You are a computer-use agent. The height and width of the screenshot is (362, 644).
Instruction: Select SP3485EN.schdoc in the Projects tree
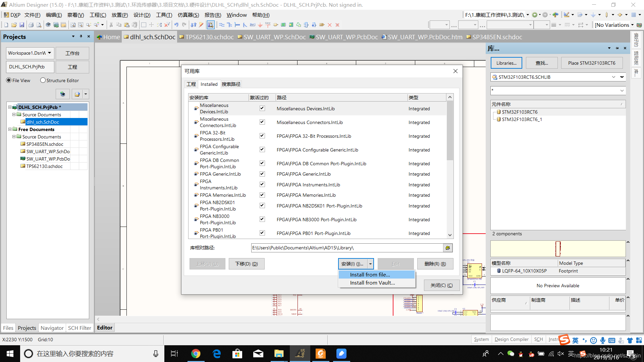(45, 144)
